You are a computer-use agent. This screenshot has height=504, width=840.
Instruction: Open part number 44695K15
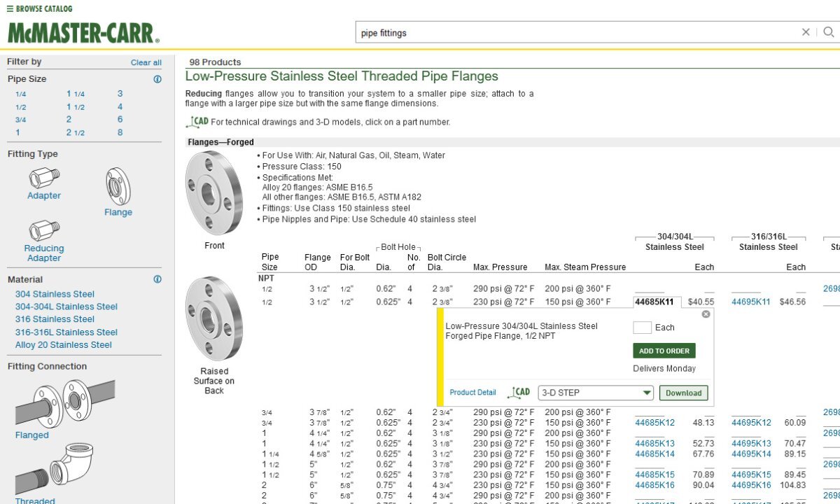point(752,475)
